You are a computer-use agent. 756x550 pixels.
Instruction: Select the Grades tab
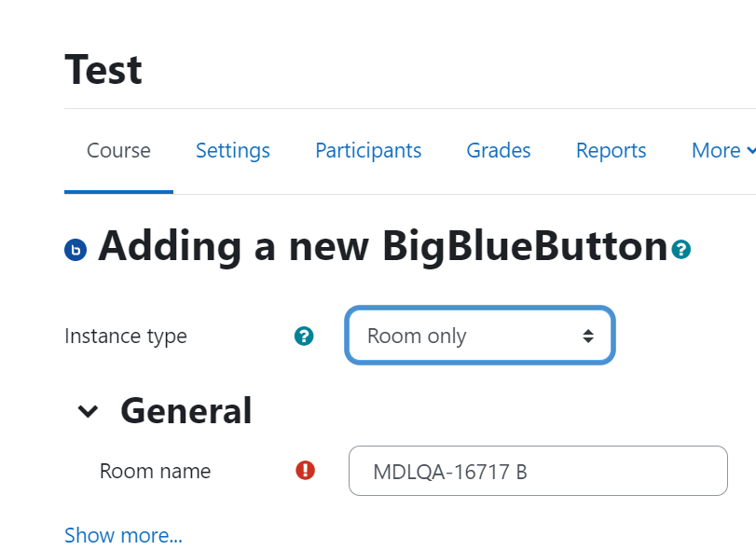click(499, 150)
